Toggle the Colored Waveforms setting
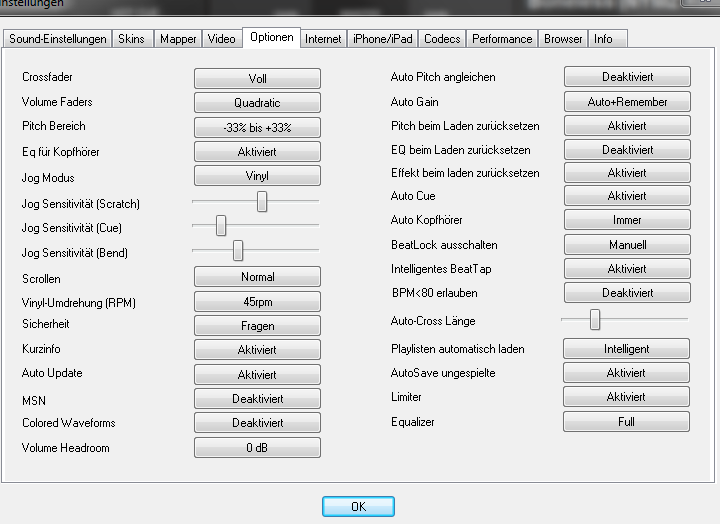 point(257,423)
